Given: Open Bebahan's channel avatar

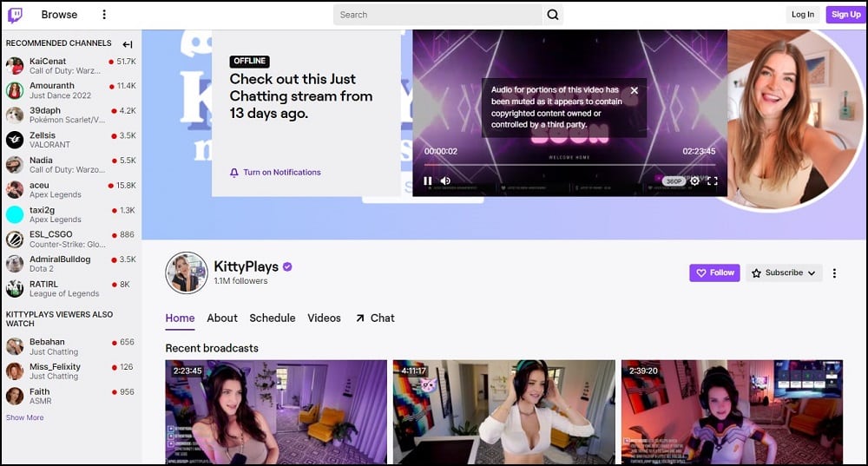Looking at the screenshot, I should (x=15, y=346).
